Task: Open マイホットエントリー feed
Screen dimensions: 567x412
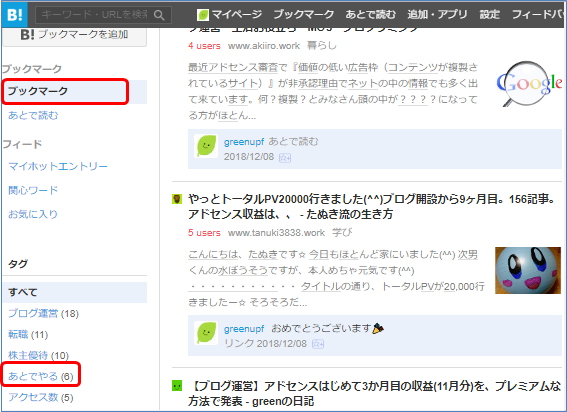Action: [58, 166]
